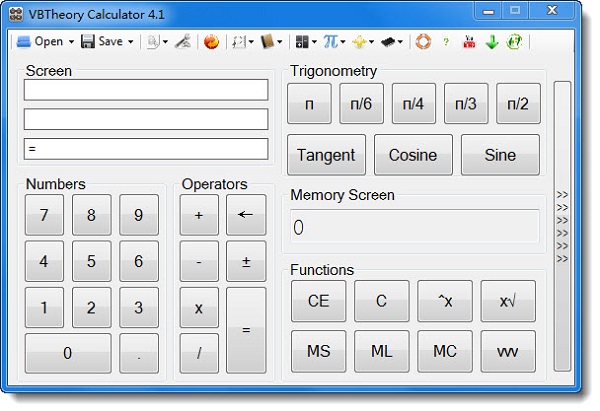Open the dropdown next to the document pages icon
The image size is (600, 411).
click(165, 42)
